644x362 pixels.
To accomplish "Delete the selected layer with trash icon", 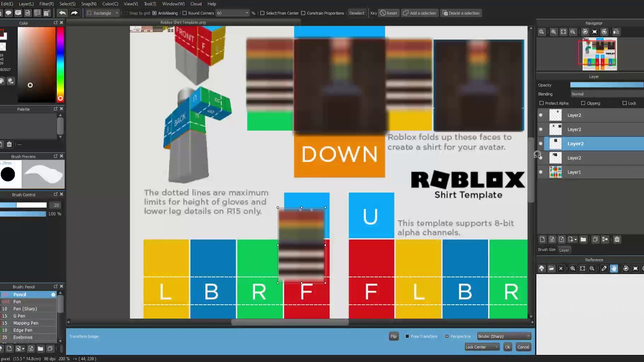I will pyautogui.click(x=617, y=239).
